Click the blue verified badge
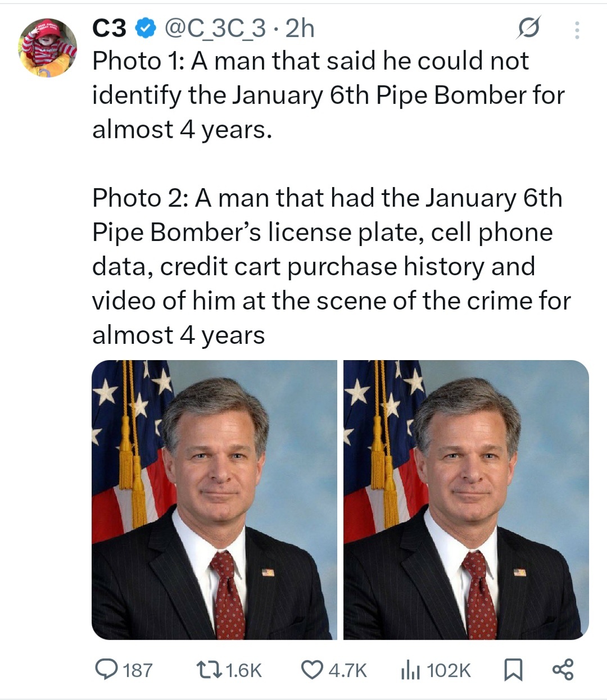The width and height of the screenshot is (607, 700). pos(145,28)
